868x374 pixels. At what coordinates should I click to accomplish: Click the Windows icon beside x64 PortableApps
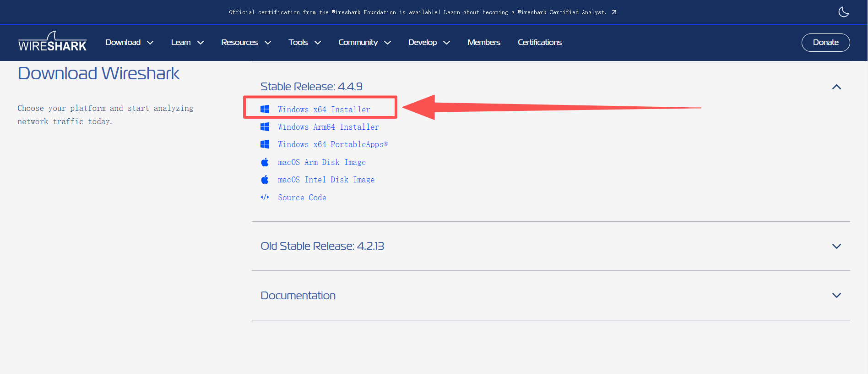click(x=265, y=144)
